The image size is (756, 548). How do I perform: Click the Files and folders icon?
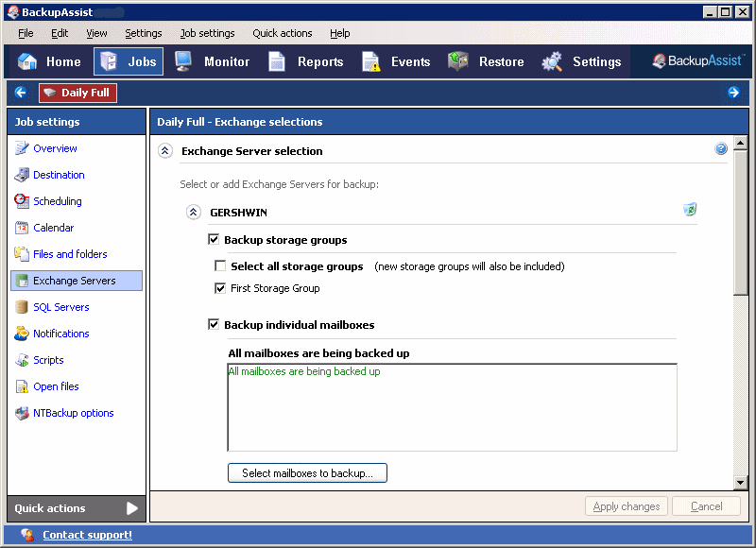coord(22,254)
